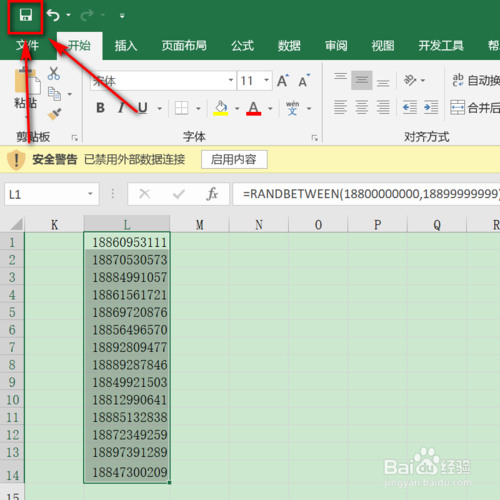Open the Undo history dropdown arrow
Viewport: 500px width, 500px height.
pyautogui.click(x=68, y=15)
